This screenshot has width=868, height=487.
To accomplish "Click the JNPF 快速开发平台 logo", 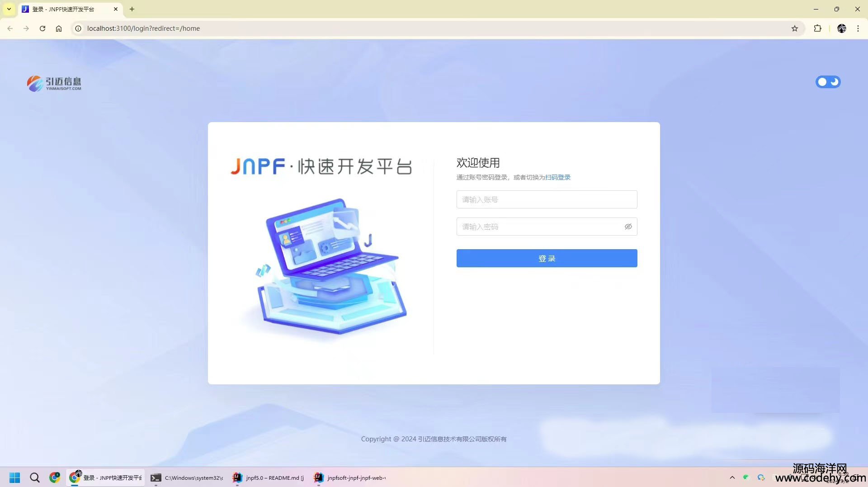I will 321,166.
